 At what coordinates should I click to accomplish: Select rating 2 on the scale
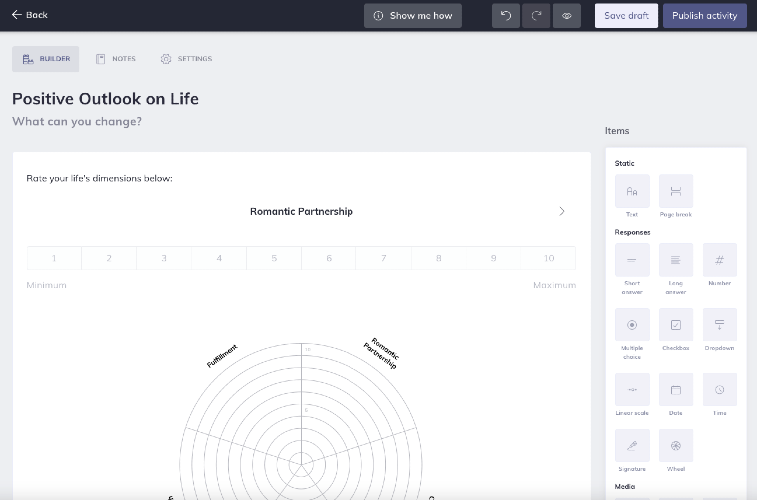pyautogui.click(x=109, y=258)
